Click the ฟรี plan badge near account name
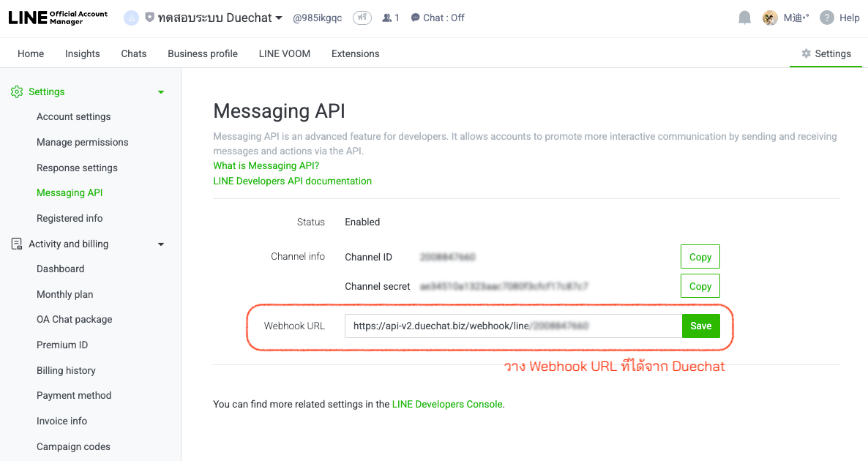Screen dimensions: 868x461 click(x=362, y=17)
